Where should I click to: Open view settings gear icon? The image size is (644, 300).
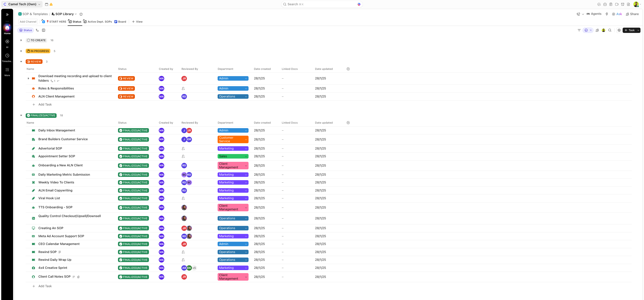point(619,30)
